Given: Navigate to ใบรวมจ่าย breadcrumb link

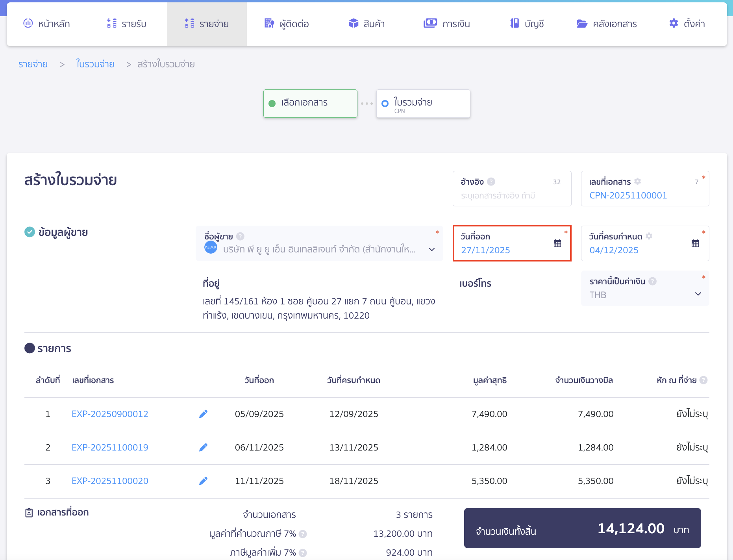Looking at the screenshot, I should click(95, 64).
